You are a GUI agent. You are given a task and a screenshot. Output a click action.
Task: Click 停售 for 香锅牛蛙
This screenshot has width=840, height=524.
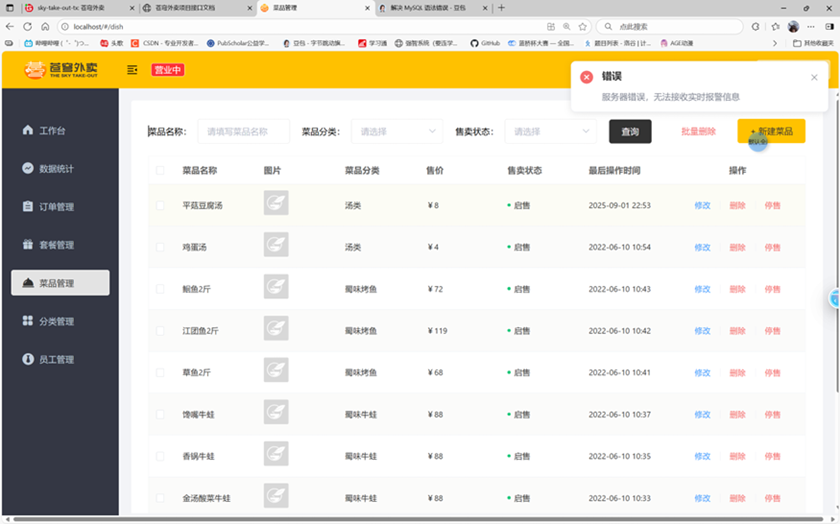(x=772, y=456)
